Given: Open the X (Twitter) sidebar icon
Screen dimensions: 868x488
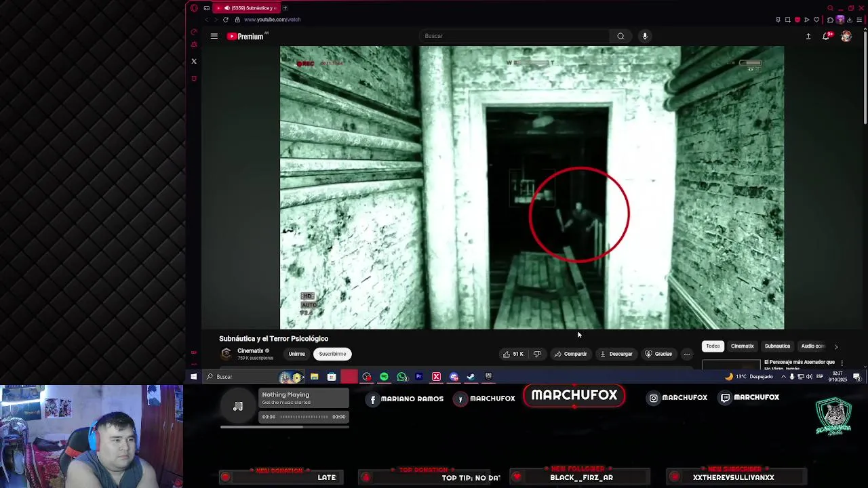Looking at the screenshot, I should 194,61.
